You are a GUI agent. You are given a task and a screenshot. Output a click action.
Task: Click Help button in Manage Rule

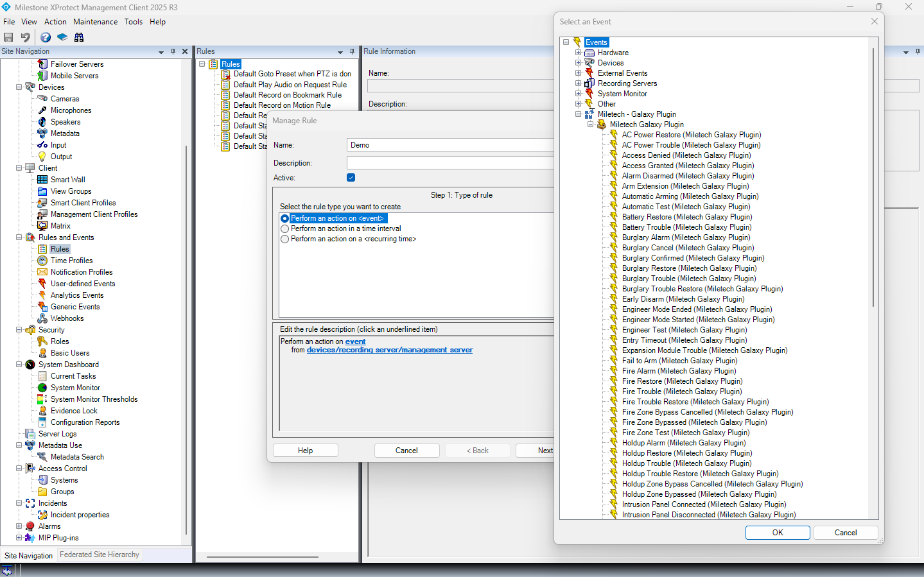pyautogui.click(x=306, y=451)
